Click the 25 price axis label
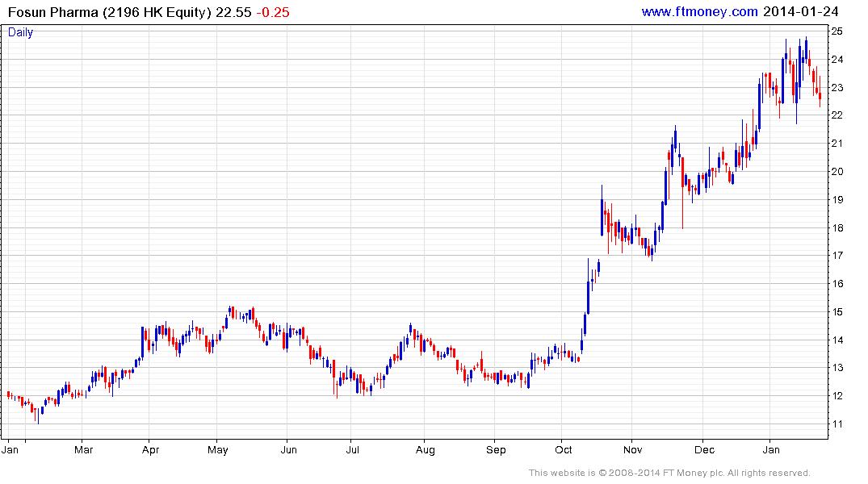Viewport: 868px width, 484px height. [837, 31]
